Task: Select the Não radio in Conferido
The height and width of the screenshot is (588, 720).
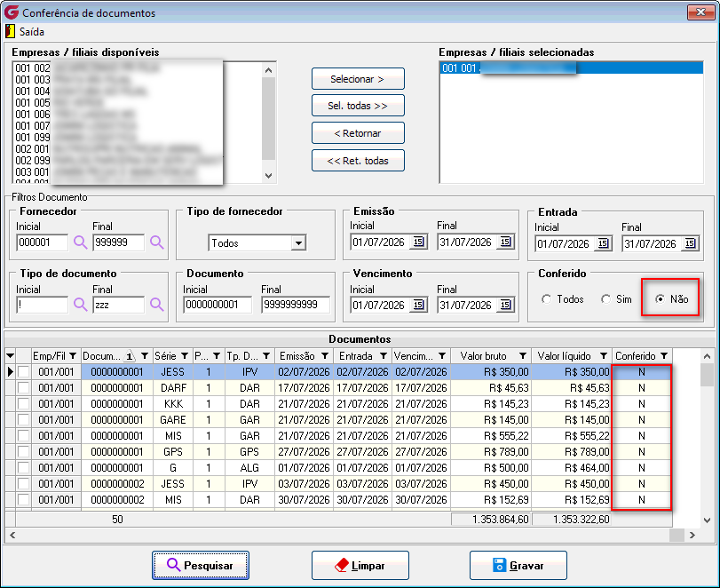Action: (x=660, y=299)
